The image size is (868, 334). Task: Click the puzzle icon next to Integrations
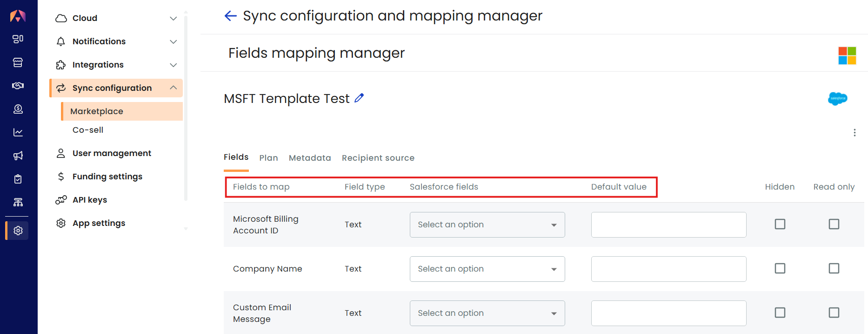tap(61, 65)
